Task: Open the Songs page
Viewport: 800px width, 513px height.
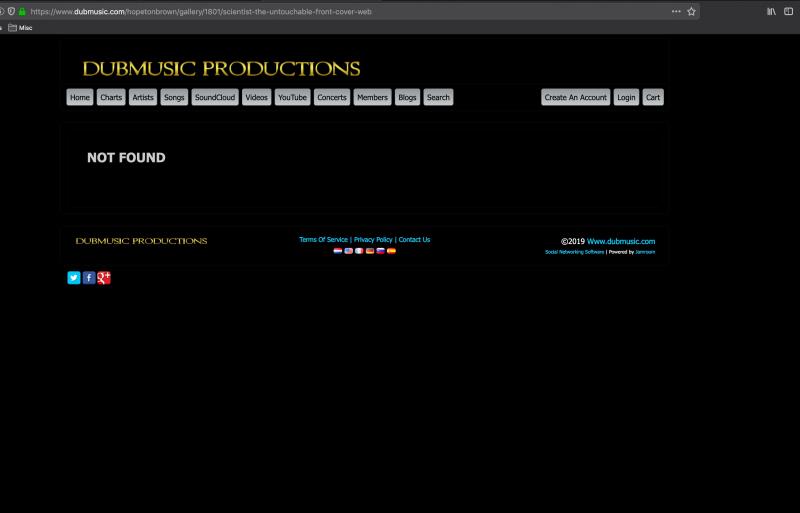Action: click(174, 97)
